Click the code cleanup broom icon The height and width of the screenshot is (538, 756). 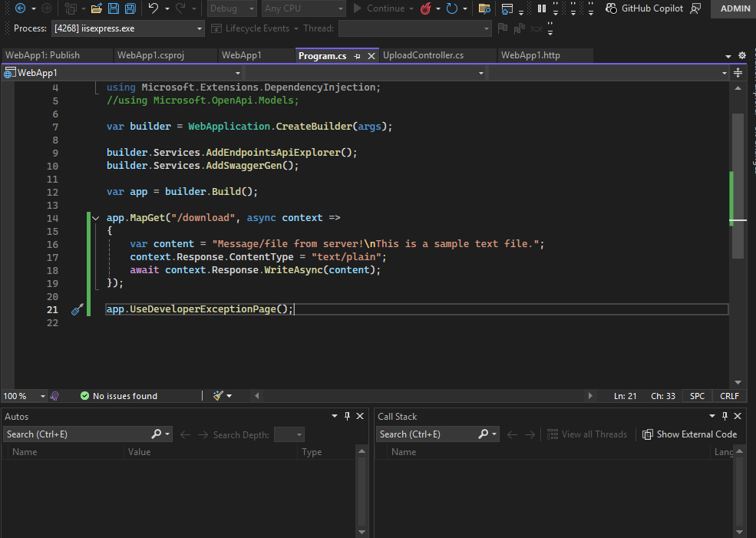coord(218,396)
